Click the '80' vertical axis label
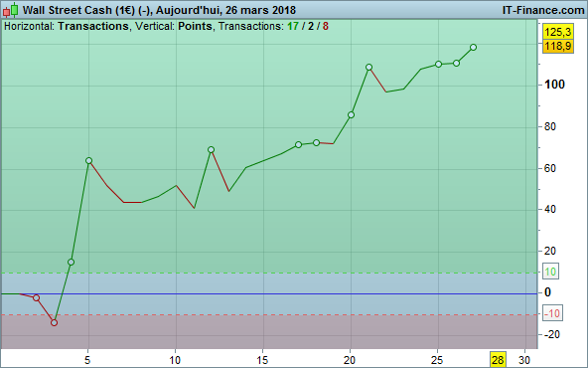Screen dimensions: 588x368 [550, 126]
